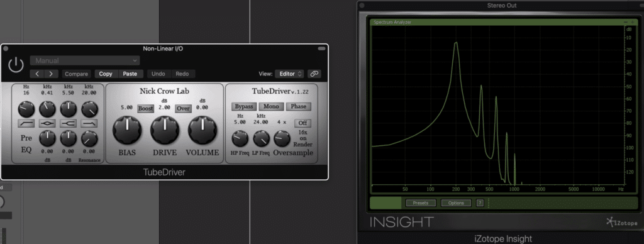Click the DRIVE knob
The image size is (644, 244).
[x=165, y=130]
